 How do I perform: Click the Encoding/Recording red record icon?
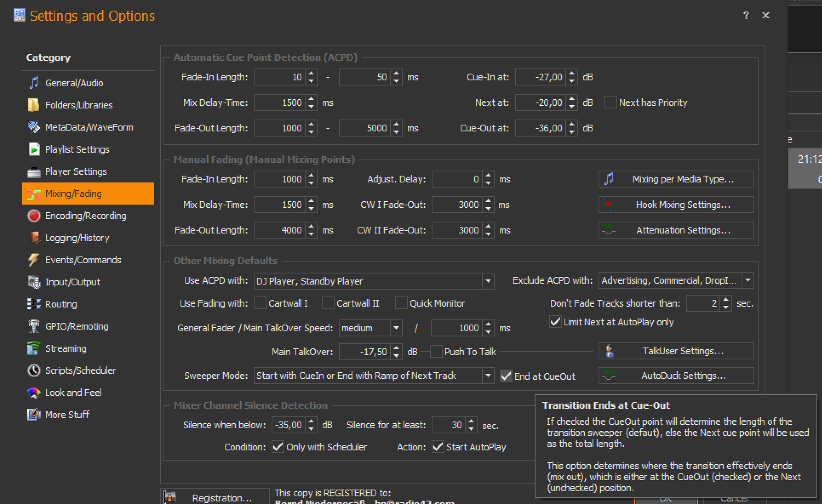pos(34,216)
